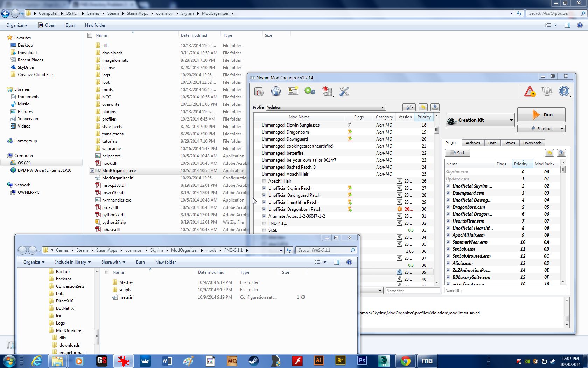Click the Sort plugins button
Screen dimensions: 588x368
(x=457, y=153)
